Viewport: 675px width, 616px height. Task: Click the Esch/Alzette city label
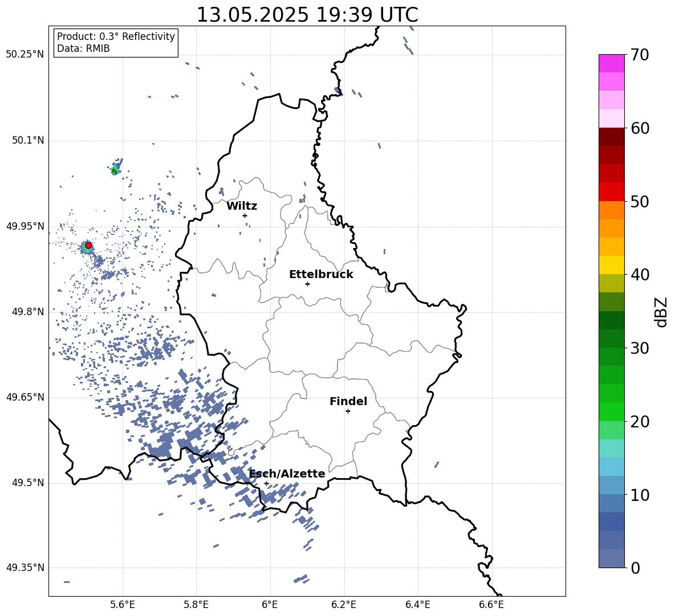click(x=287, y=474)
